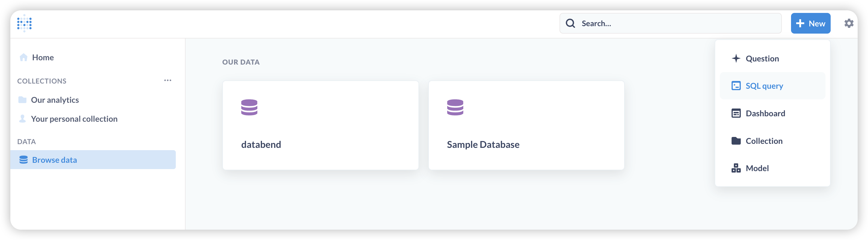Click the blue New button
Viewport: 868px width, 240px height.
pos(810,23)
